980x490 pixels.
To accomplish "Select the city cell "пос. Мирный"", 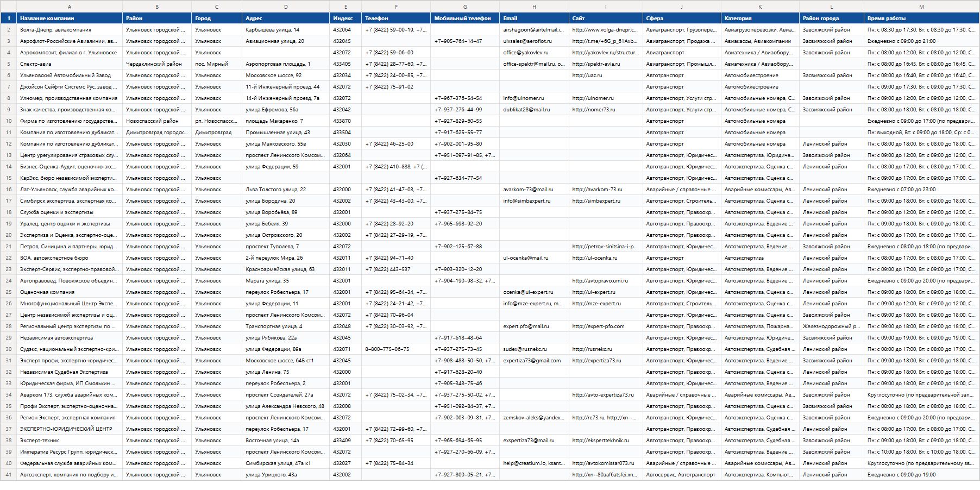I will point(217,64).
